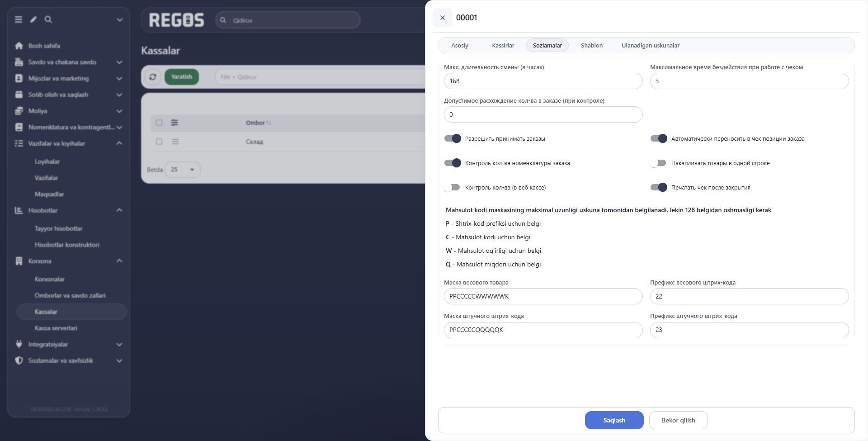Screen dimensions: 868x441
Task: Open the Ulanadigan uskunalar tab
Action: coord(650,45)
